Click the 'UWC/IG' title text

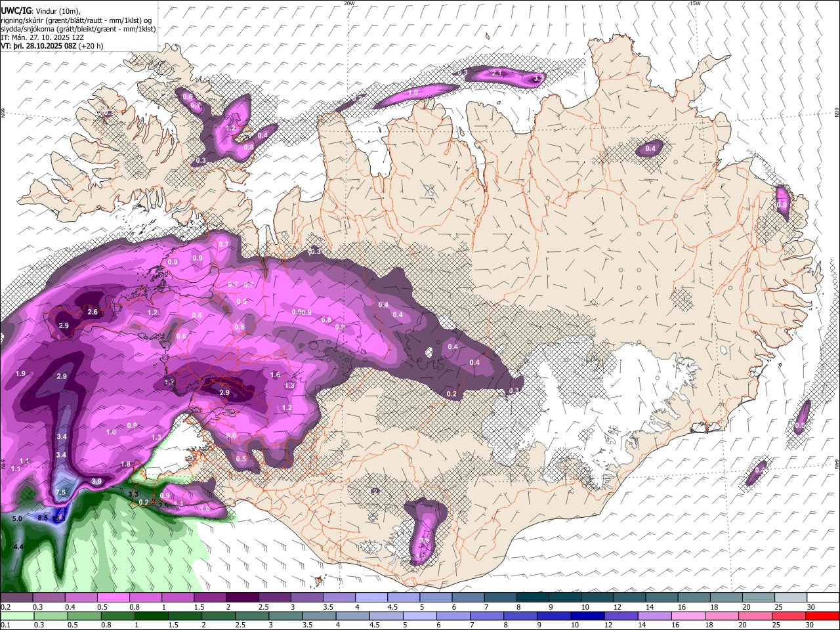pyautogui.click(x=16, y=11)
